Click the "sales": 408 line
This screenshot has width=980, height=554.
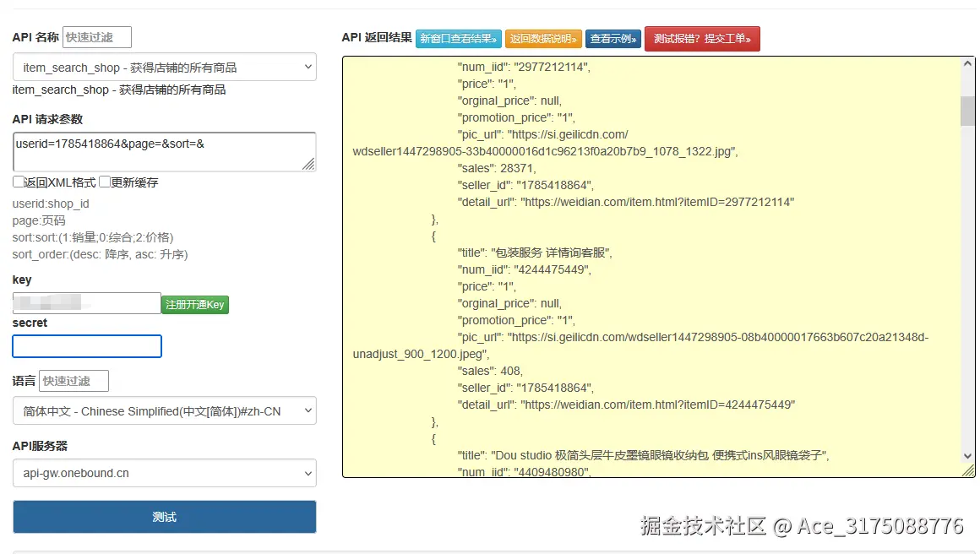[x=490, y=371]
